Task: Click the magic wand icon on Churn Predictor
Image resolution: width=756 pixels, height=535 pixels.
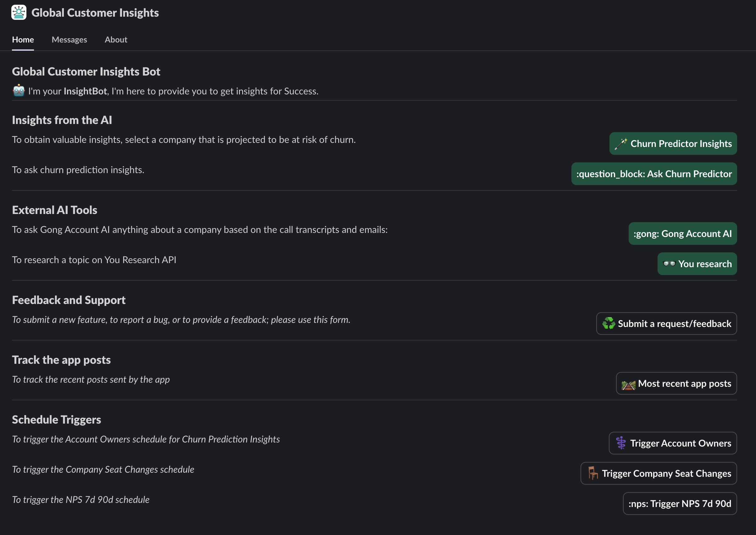Action: point(621,144)
